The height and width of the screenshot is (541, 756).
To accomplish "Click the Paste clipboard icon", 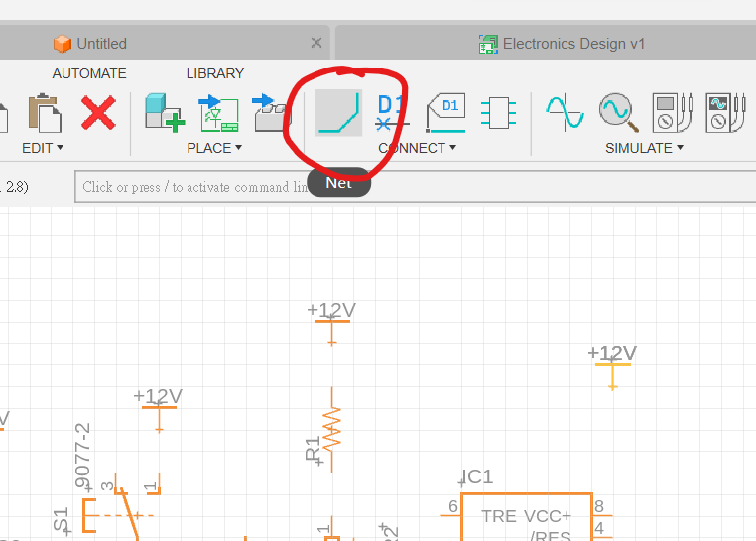I will 44,112.
